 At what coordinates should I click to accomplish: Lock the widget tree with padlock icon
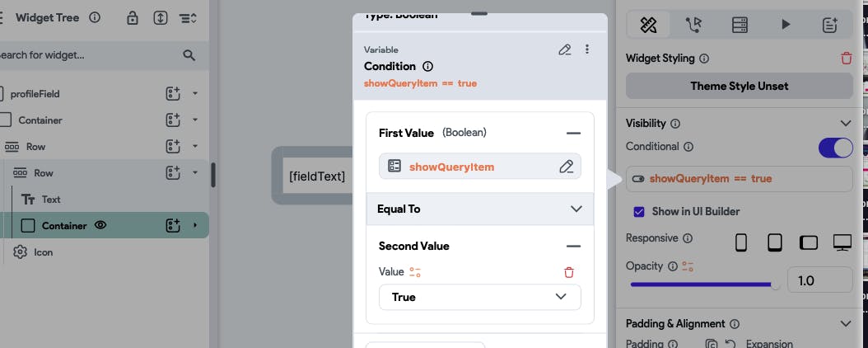pyautogui.click(x=133, y=18)
